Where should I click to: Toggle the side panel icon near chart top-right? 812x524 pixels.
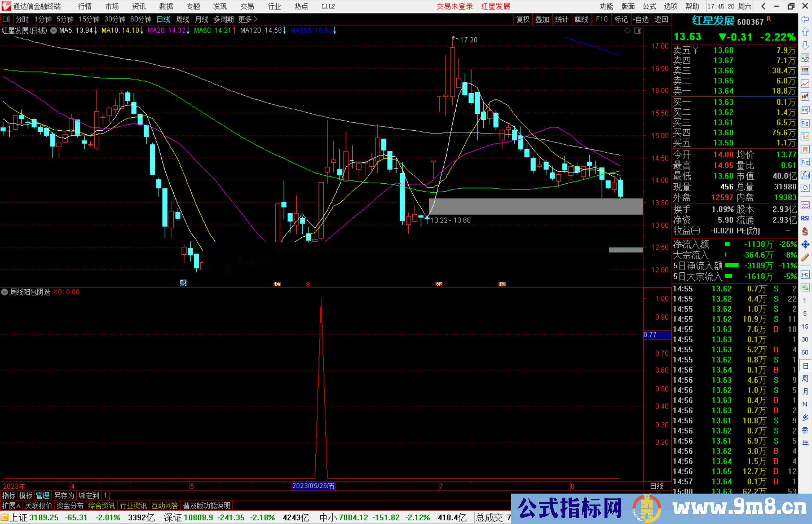(638, 31)
